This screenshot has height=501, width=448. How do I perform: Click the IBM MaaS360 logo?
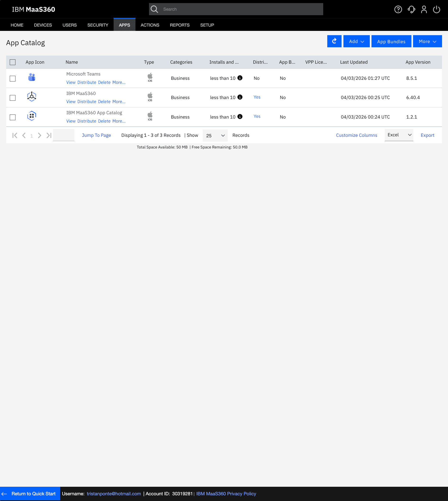click(34, 9)
